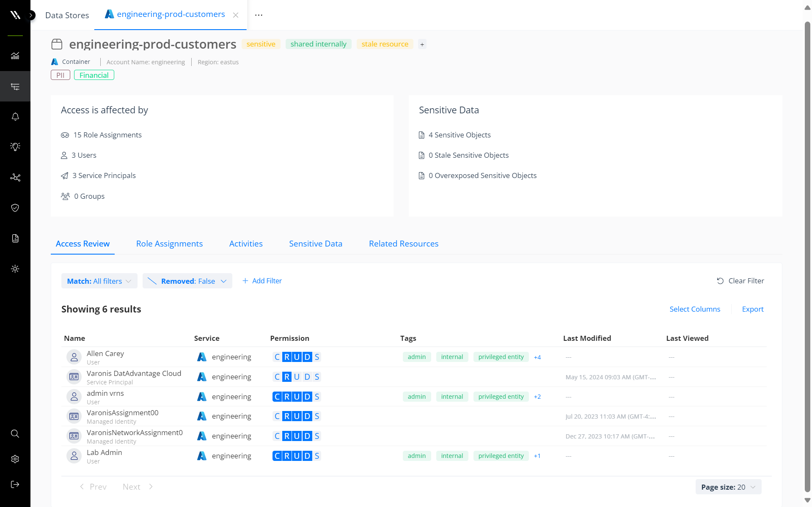This screenshot has width=812, height=507.
Task: Click Add Filter
Action: point(262,281)
